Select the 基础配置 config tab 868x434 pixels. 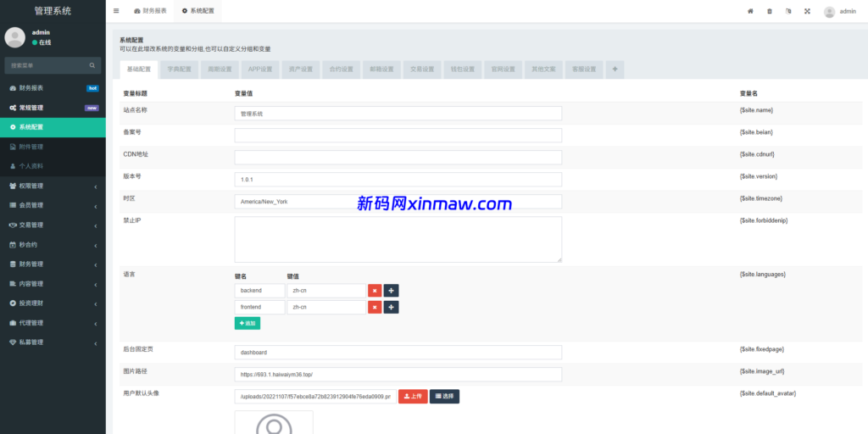[x=139, y=70]
